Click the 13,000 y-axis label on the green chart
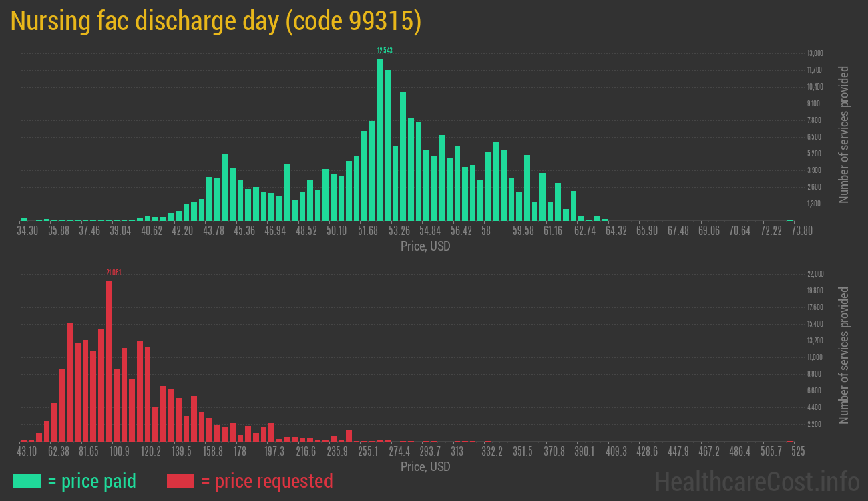Image resolution: width=868 pixels, height=501 pixels. [x=815, y=53]
